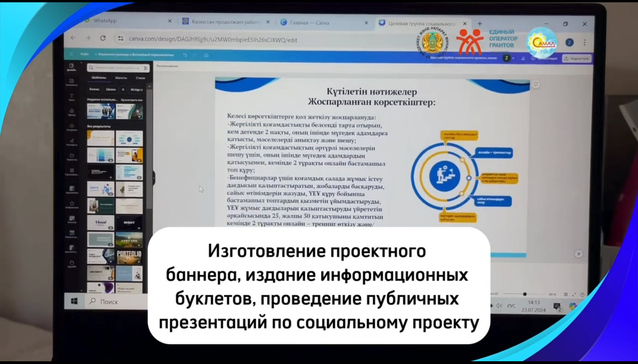Reload the page with browser refresh button
This screenshot has width=638, height=364.
pyautogui.click(x=103, y=38)
